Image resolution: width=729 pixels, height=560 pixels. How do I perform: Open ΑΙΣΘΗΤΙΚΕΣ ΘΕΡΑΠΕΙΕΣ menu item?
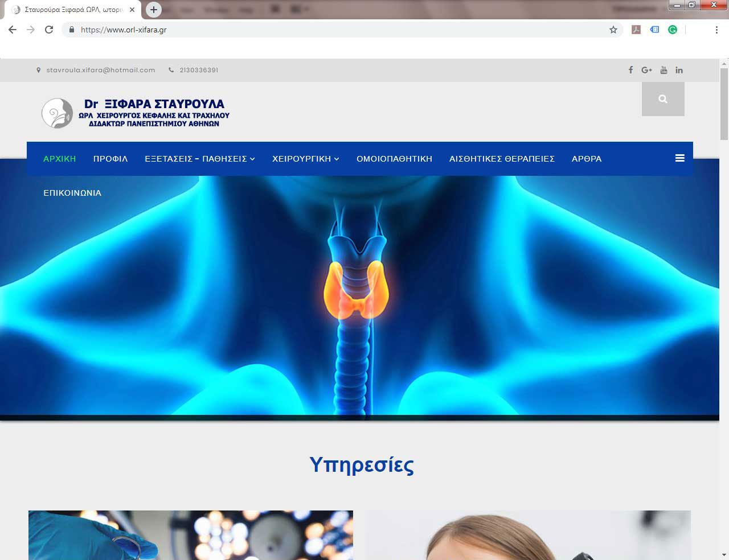coord(502,159)
